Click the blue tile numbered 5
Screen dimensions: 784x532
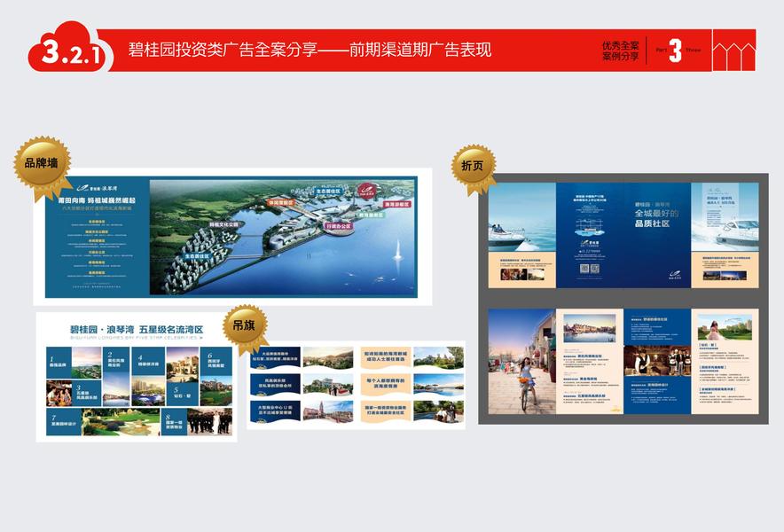pos(183,393)
